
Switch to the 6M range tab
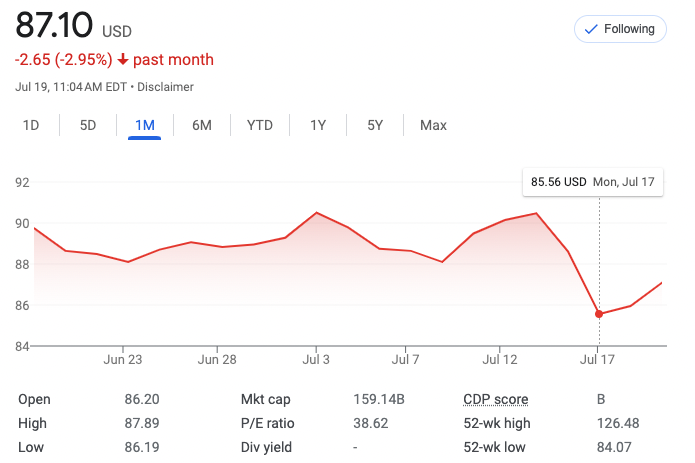(x=202, y=125)
